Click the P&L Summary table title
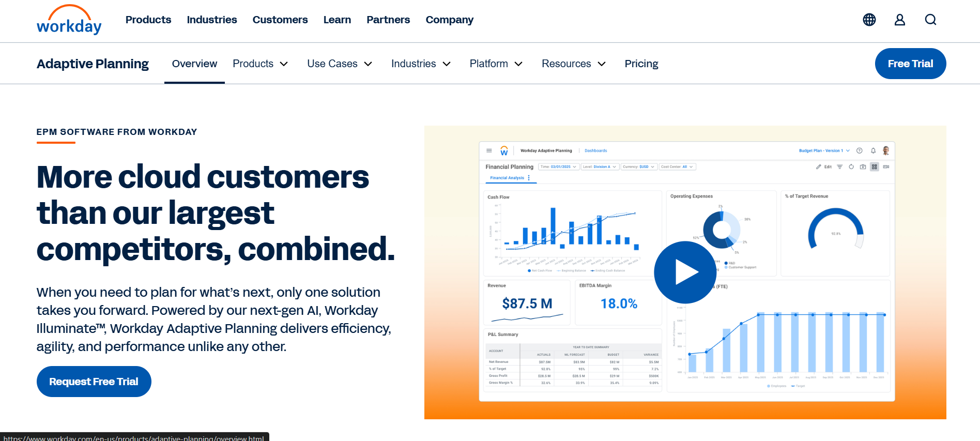The image size is (980, 441). pyautogui.click(x=503, y=334)
